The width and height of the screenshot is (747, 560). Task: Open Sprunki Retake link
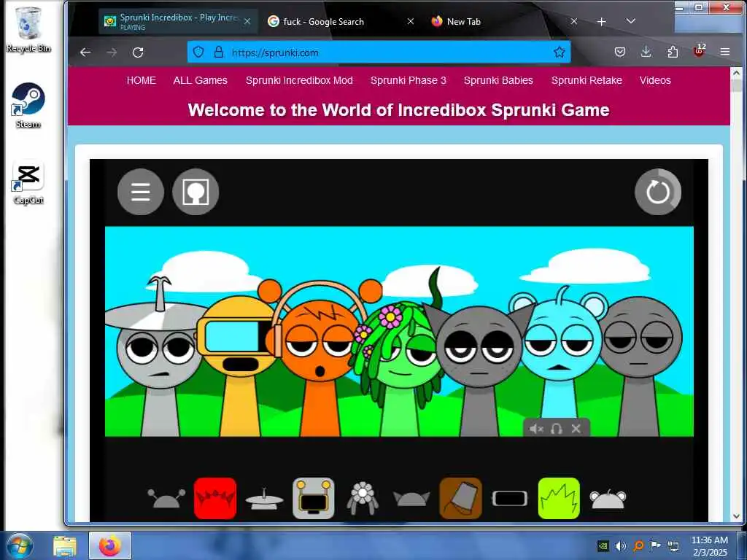tap(587, 80)
